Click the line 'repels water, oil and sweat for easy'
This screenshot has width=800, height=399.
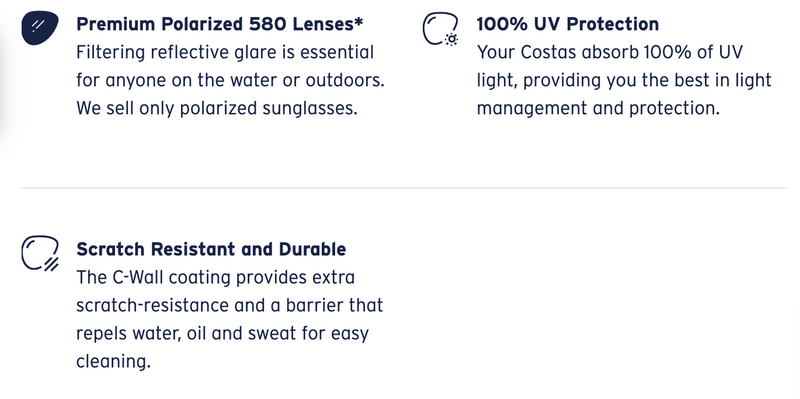pyautogui.click(x=222, y=334)
